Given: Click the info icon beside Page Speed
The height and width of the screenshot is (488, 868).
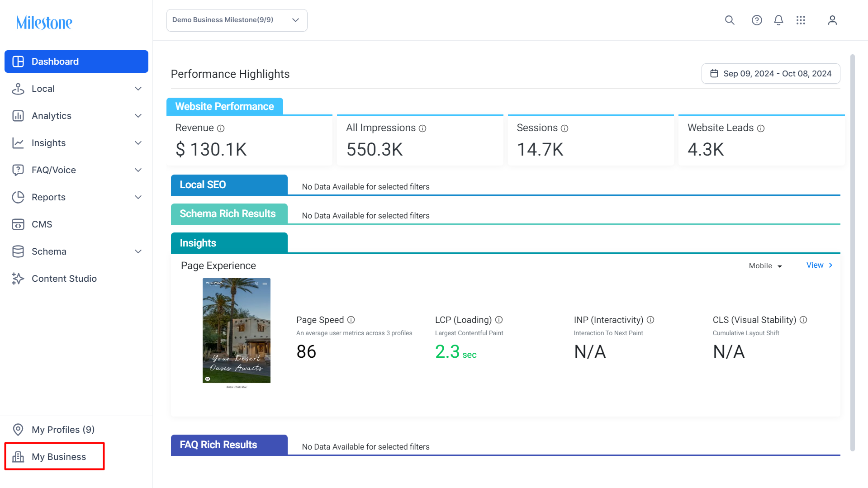Looking at the screenshot, I should (x=351, y=320).
